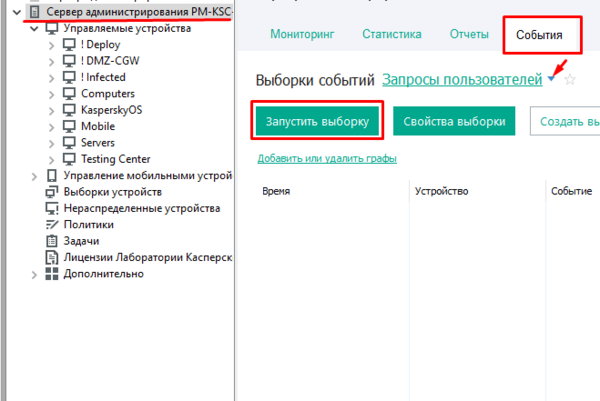
Task: Expand the ! Infected group
Action: point(52,78)
